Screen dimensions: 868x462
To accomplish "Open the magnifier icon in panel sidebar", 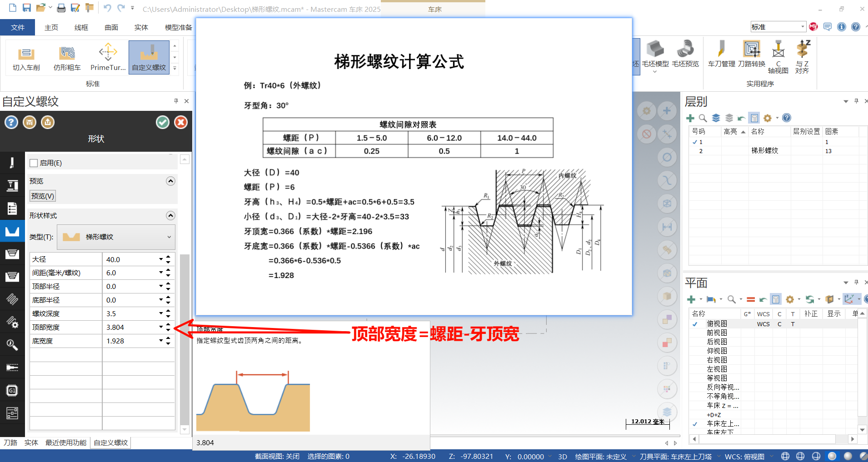I will [x=12, y=345].
